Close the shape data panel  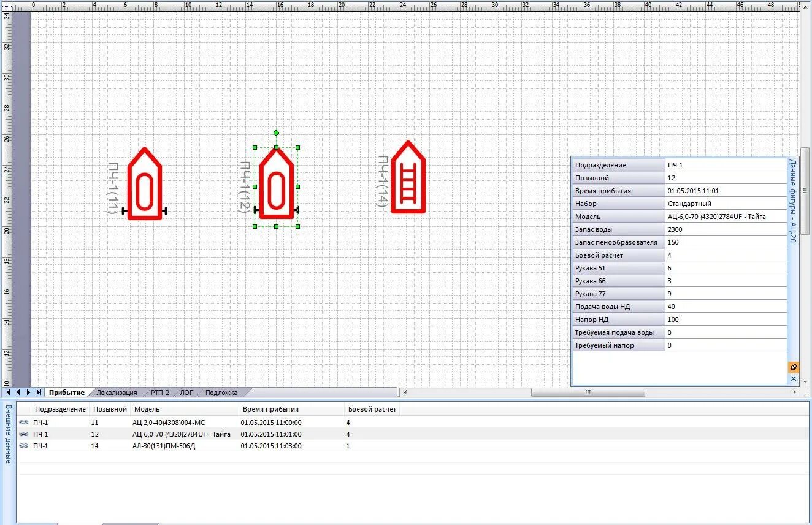click(x=794, y=379)
